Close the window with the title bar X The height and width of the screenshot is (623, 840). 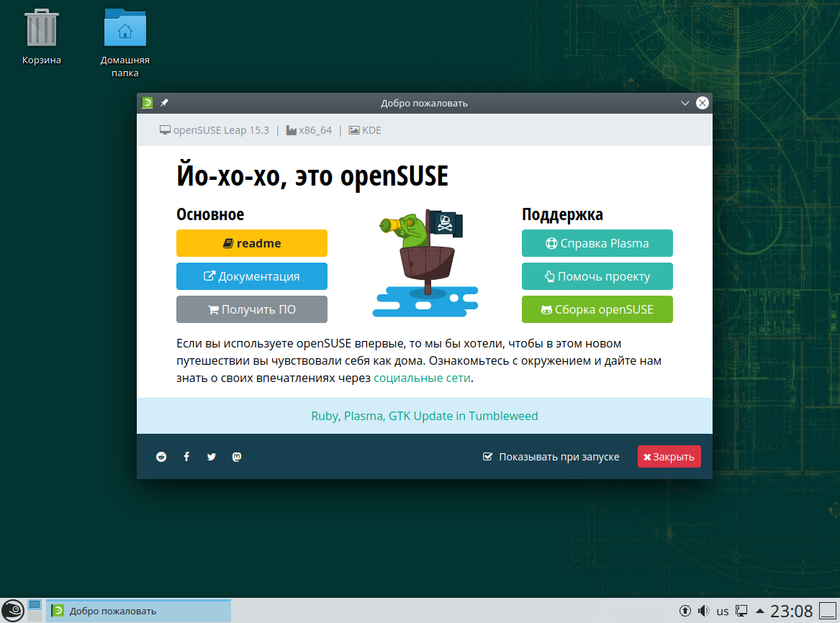[x=703, y=103]
